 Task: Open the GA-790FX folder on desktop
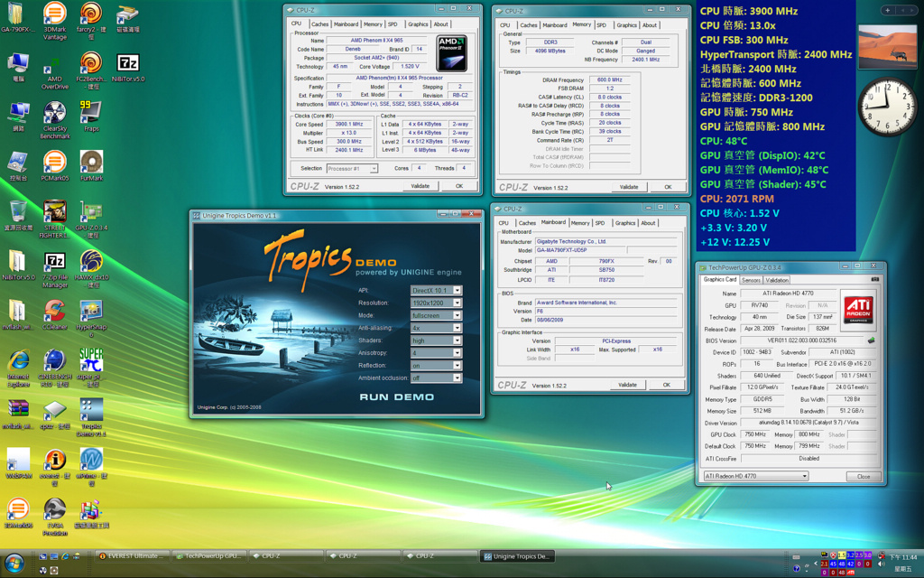pyautogui.click(x=17, y=18)
